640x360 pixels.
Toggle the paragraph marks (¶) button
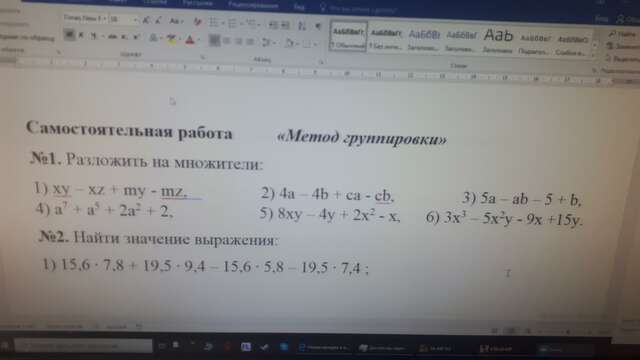pos(318,27)
